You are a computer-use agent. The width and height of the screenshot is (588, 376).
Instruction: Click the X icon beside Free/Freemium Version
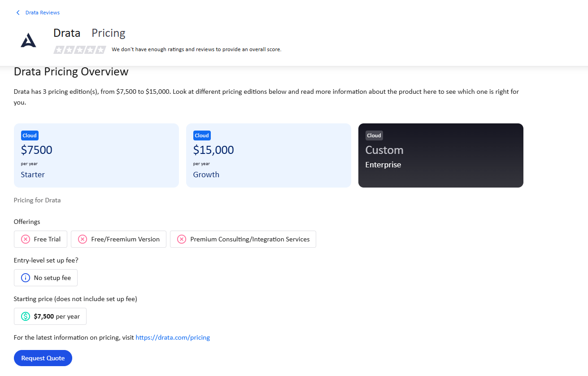coord(83,239)
